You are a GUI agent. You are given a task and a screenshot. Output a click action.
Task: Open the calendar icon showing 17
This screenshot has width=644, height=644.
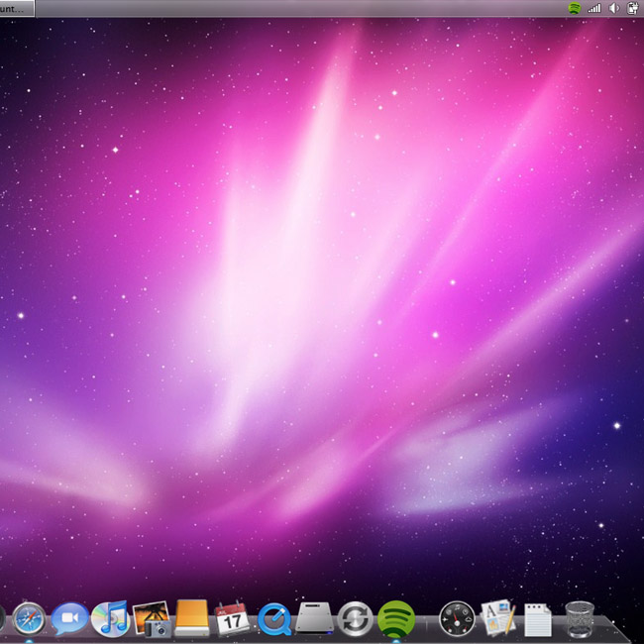pyautogui.click(x=232, y=618)
